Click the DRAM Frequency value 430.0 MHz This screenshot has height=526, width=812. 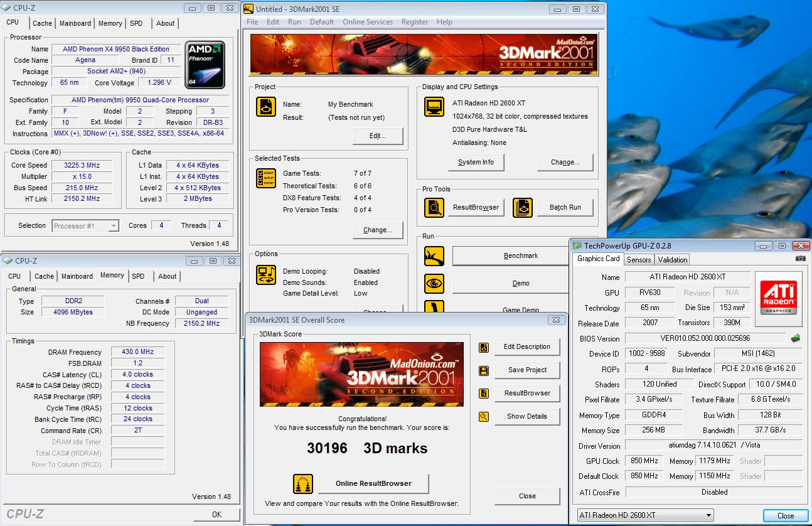pyautogui.click(x=137, y=352)
